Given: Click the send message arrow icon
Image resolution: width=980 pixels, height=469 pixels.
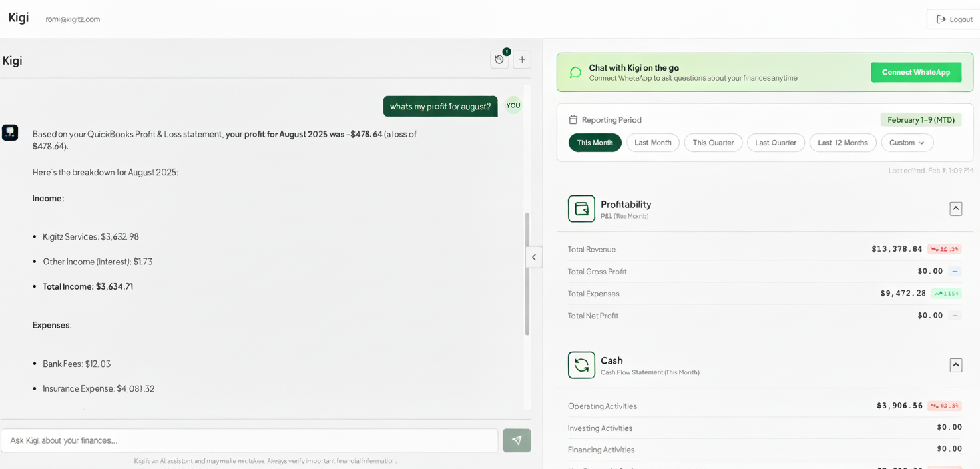Looking at the screenshot, I should point(517,440).
